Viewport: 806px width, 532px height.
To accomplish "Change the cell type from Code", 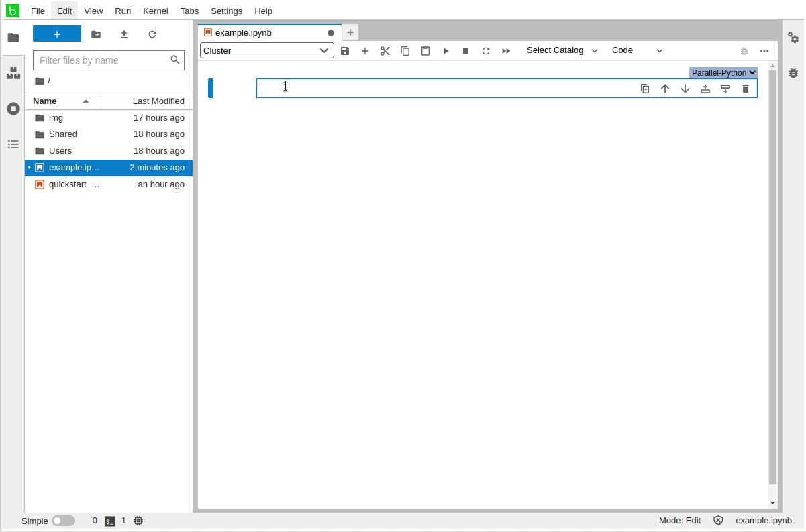I will pos(637,50).
